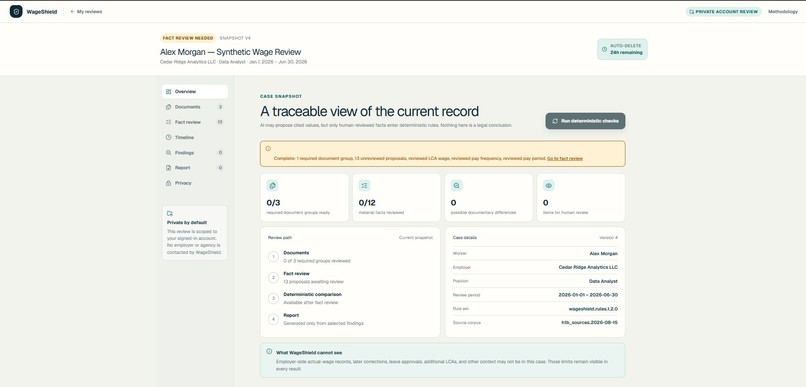Click the Alex Morgan Synthetic Wage Review title
The image size is (806, 387).
click(230, 52)
